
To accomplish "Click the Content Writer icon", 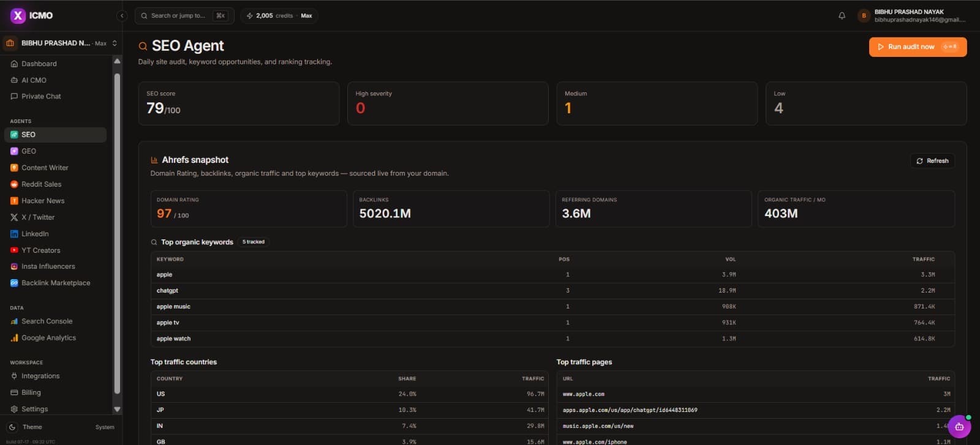I will (x=14, y=168).
